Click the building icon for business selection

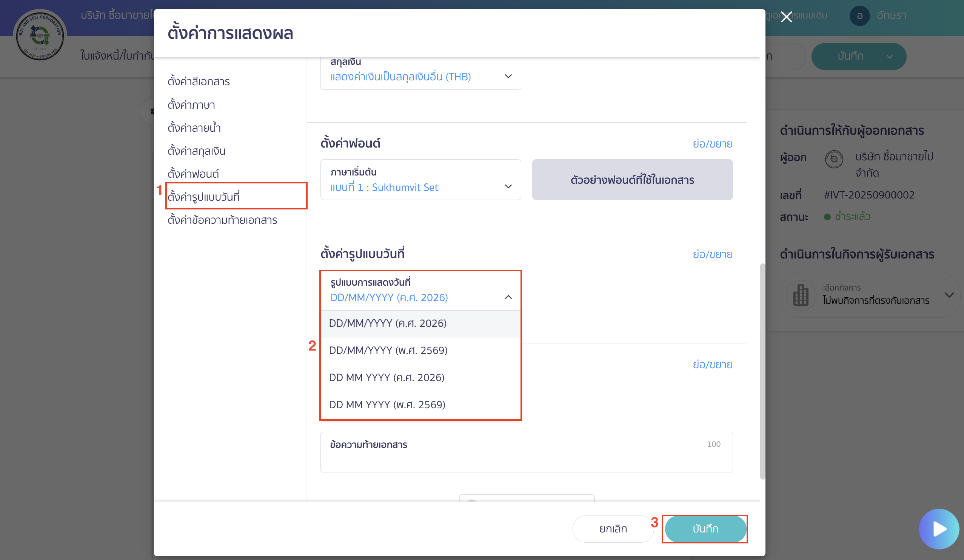coord(800,295)
